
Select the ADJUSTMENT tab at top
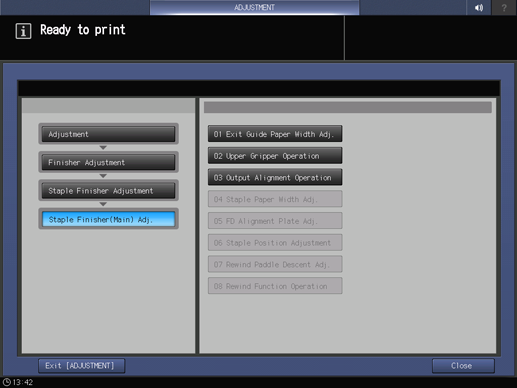(x=254, y=7)
